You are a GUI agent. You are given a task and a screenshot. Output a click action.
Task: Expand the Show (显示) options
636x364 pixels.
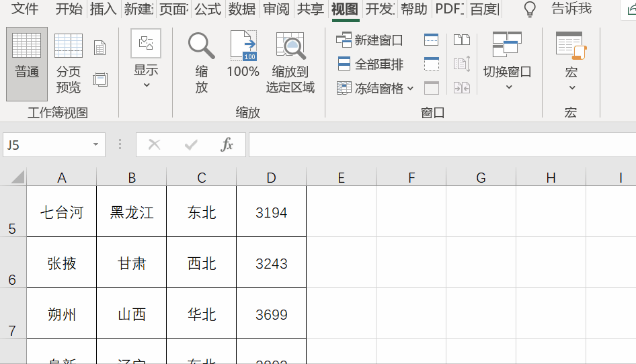(x=146, y=60)
